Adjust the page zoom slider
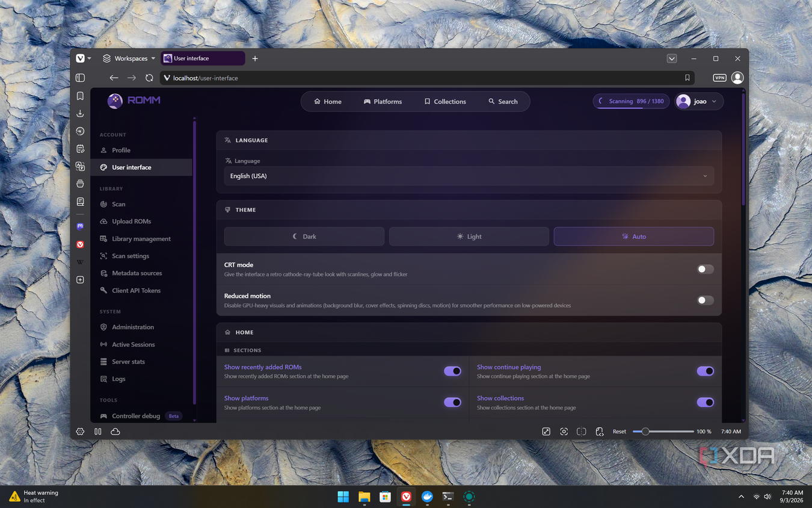Image resolution: width=812 pixels, height=508 pixels. click(663, 432)
